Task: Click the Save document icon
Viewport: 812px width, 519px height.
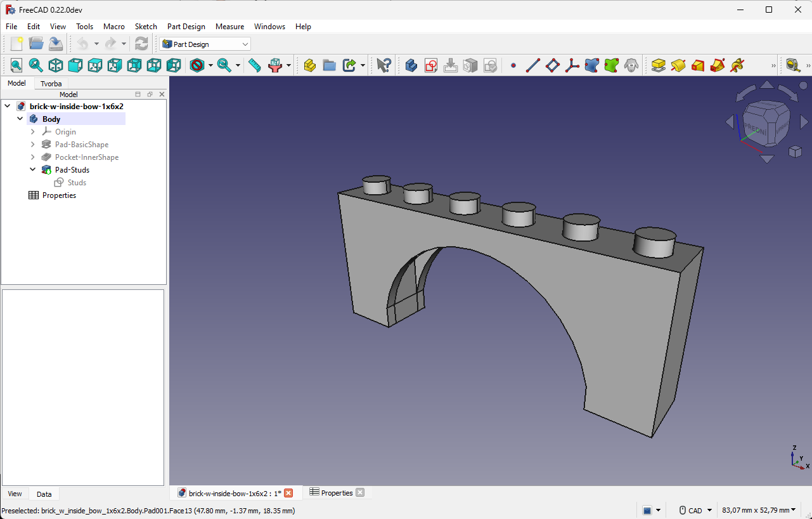Action: (56, 44)
